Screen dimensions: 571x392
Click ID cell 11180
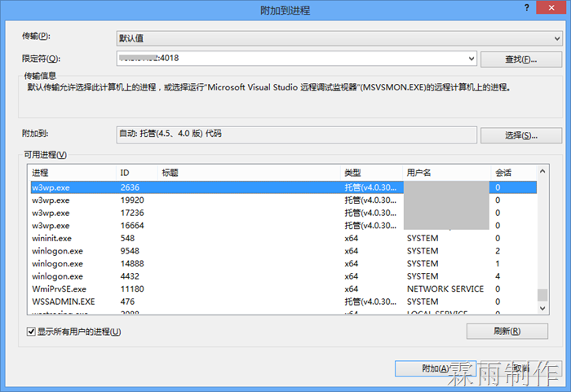coord(132,289)
